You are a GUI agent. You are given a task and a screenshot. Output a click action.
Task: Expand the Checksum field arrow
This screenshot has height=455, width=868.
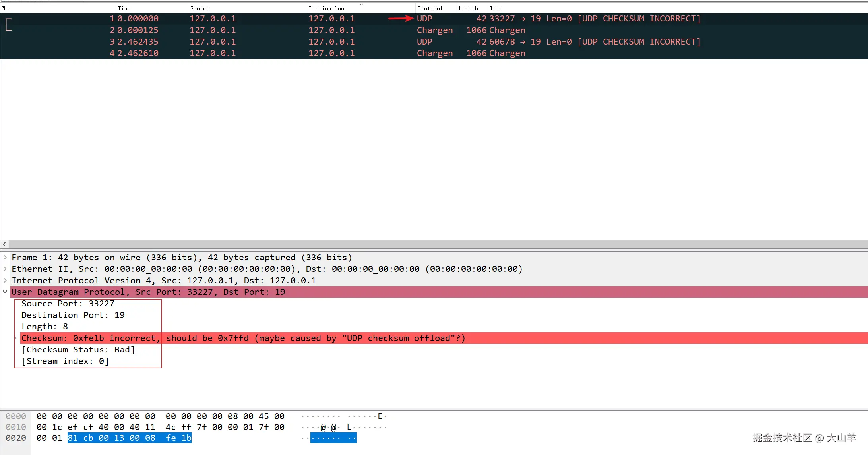pyautogui.click(x=16, y=338)
